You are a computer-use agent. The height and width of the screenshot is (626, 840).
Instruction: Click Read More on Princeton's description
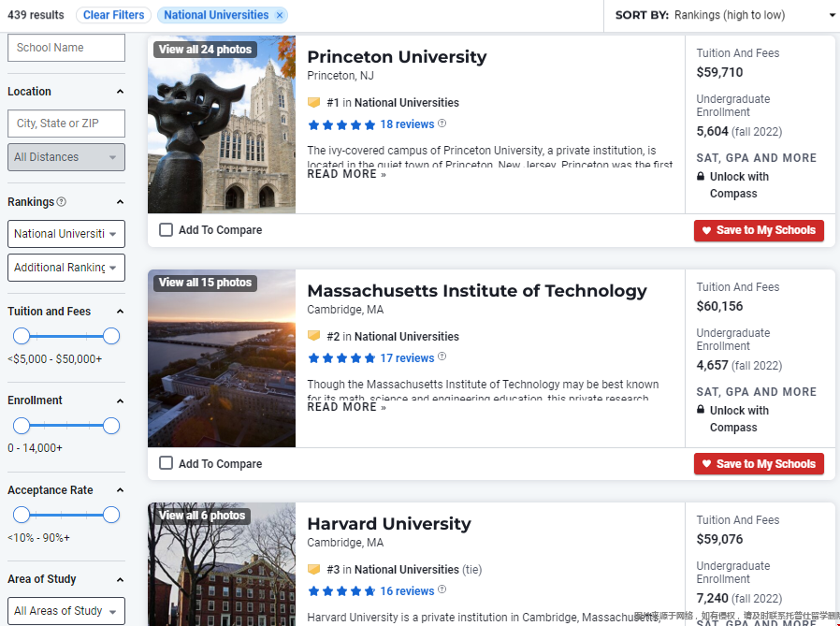(347, 174)
